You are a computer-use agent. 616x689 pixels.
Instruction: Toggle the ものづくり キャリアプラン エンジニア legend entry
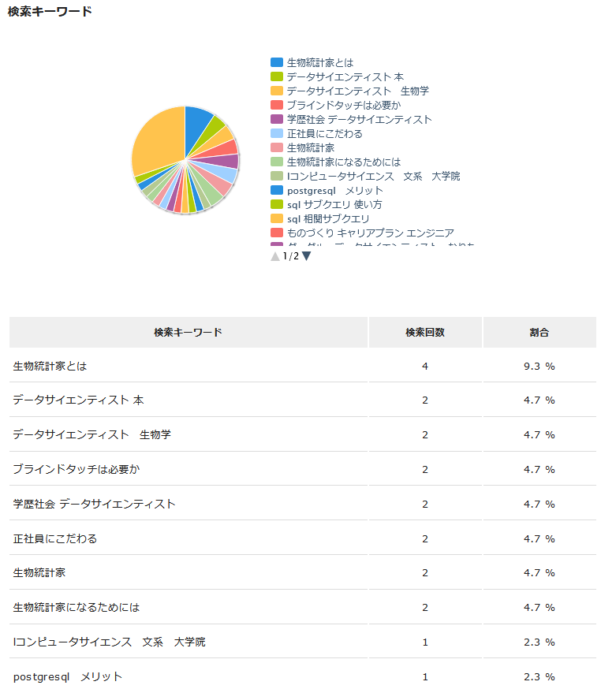point(370,233)
